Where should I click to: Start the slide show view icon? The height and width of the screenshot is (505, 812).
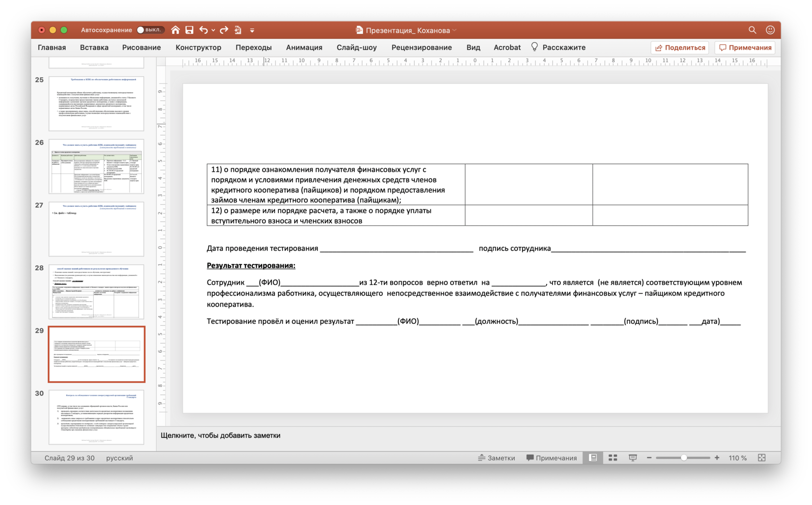[x=633, y=458]
